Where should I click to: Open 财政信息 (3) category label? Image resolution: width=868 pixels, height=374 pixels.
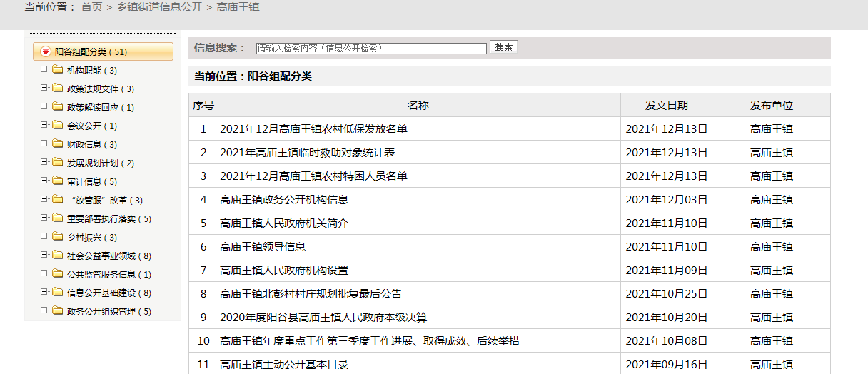(x=92, y=145)
